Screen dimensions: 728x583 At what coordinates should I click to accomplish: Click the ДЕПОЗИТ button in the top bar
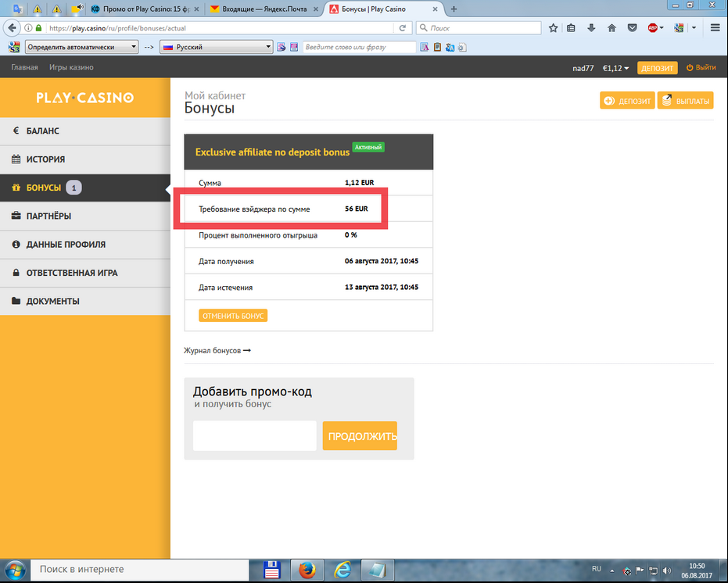[657, 68]
